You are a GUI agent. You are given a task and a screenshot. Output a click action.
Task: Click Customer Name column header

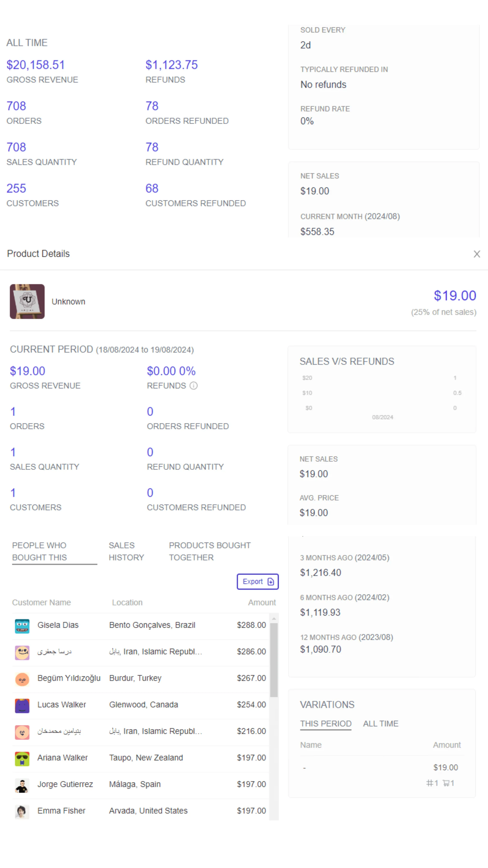[41, 602]
